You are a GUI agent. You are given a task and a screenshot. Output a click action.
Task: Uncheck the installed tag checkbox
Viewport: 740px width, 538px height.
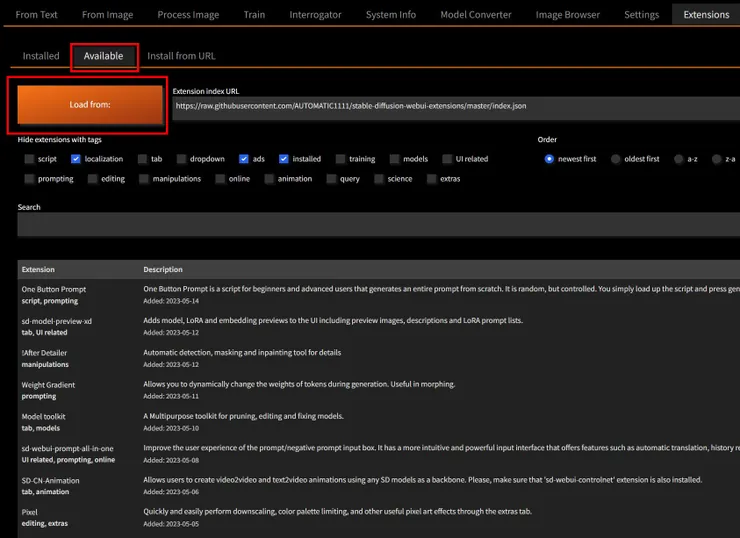284,159
